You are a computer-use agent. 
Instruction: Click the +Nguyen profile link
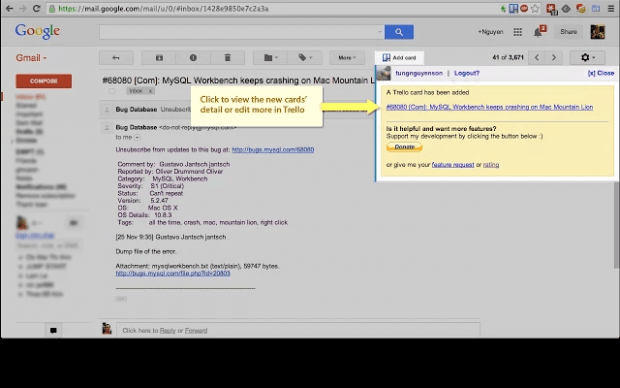pyautogui.click(x=490, y=32)
